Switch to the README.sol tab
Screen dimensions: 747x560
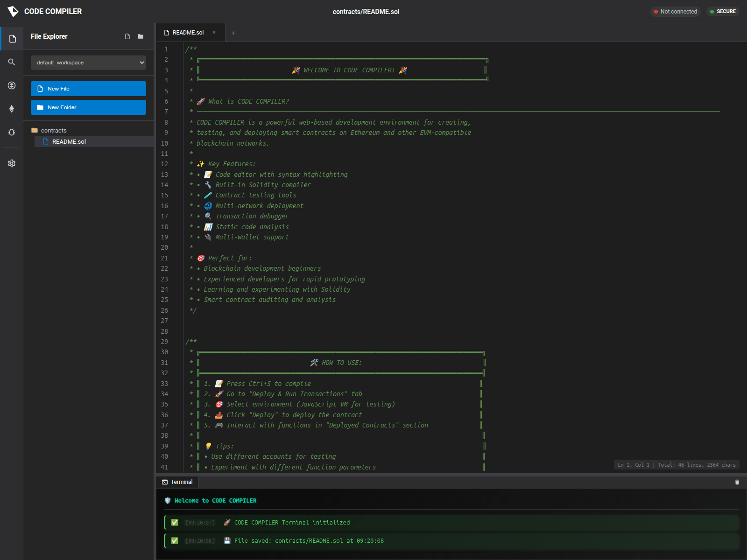[187, 33]
